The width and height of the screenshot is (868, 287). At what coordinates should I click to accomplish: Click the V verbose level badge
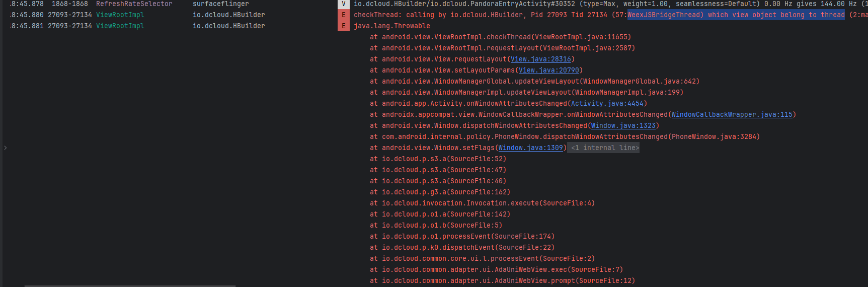[344, 4]
